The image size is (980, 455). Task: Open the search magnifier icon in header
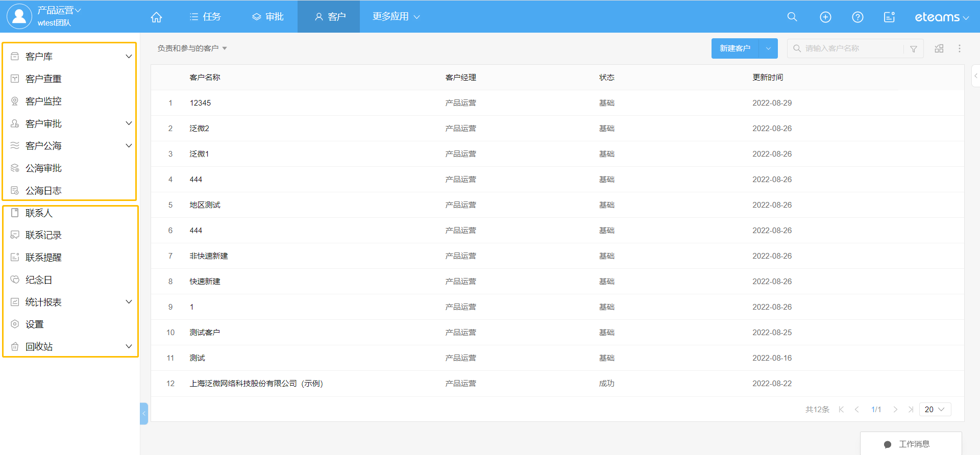[x=792, y=17]
